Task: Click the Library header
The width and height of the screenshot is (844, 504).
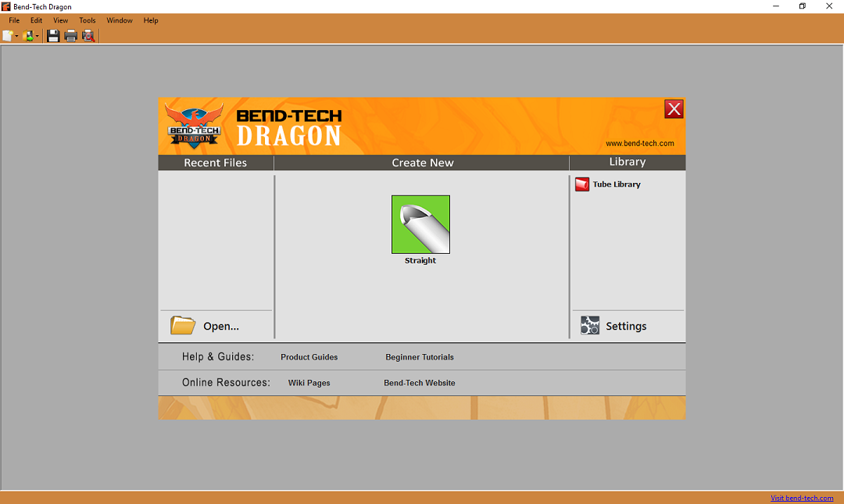Action: click(x=627, y=162)
